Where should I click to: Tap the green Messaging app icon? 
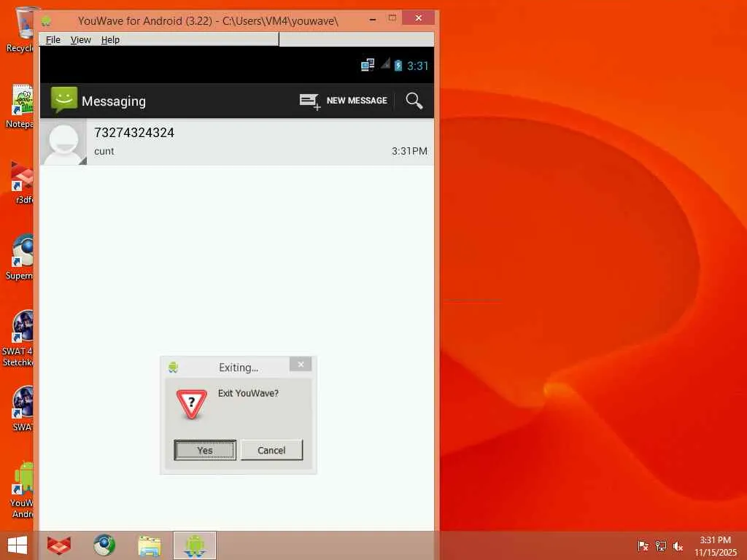[x=64, y=100]
